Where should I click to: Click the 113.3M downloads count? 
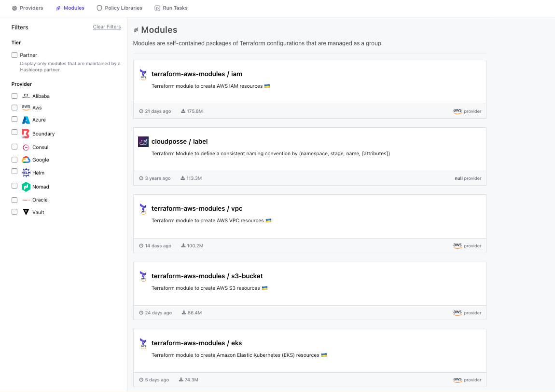[191, 178]
